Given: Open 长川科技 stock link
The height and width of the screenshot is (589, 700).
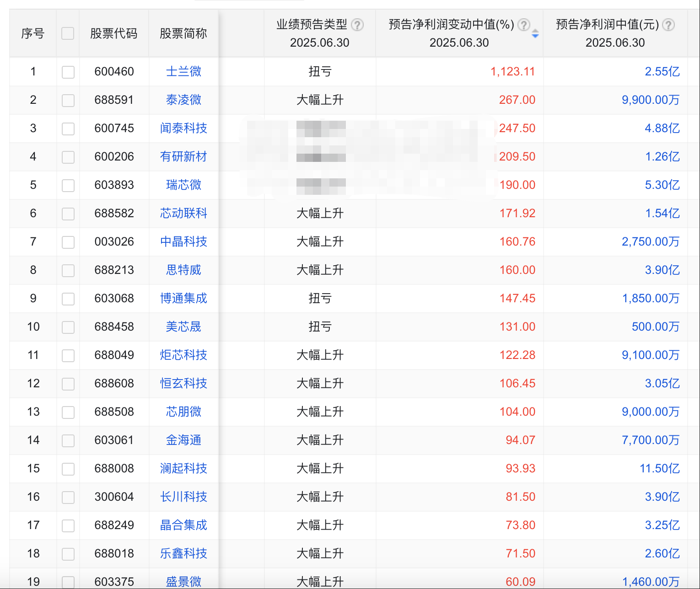Looking at the screenshot, I should point(183,497).
